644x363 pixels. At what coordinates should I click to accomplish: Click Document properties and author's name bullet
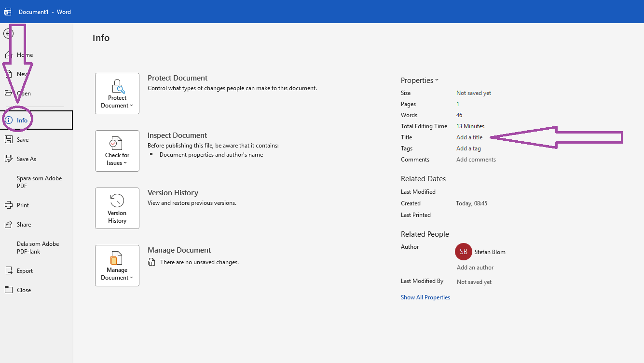(x=211, y=155)
